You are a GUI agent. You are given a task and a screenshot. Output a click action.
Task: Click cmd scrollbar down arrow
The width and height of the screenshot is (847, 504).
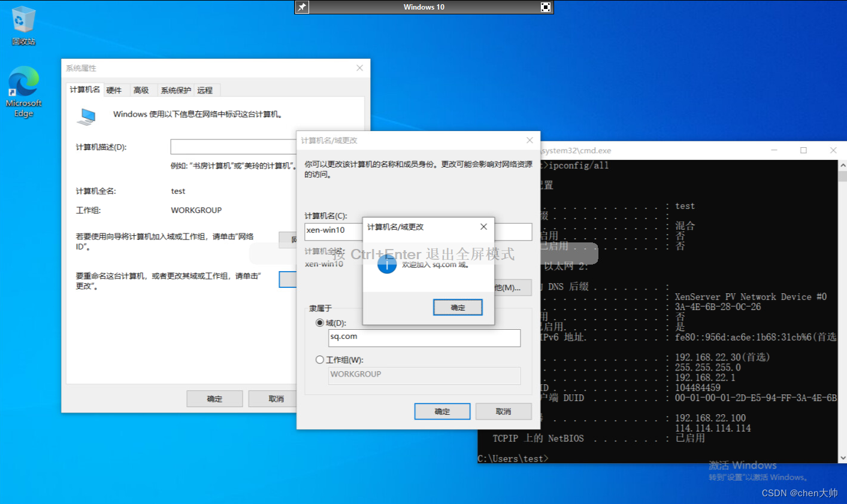point(842,458)
